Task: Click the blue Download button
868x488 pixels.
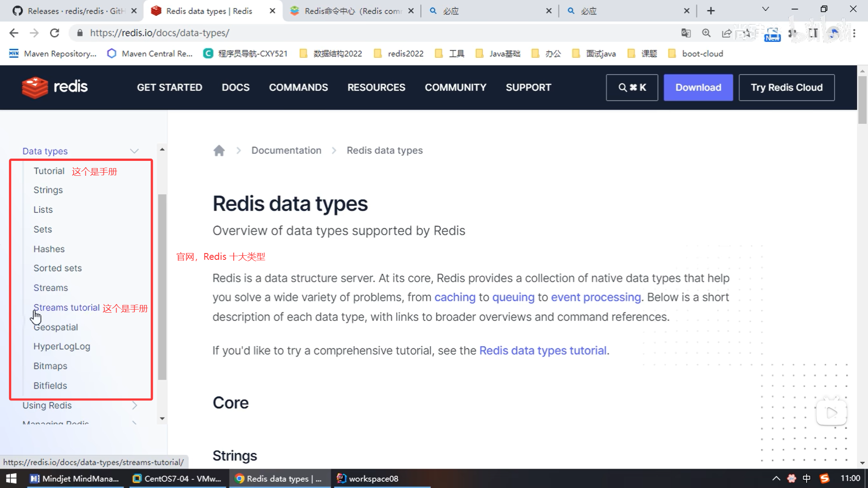Action: coord(698,87)
